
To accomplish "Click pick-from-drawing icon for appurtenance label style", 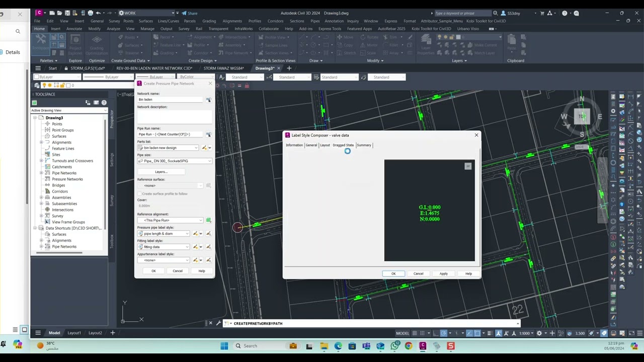I will 208,260.
